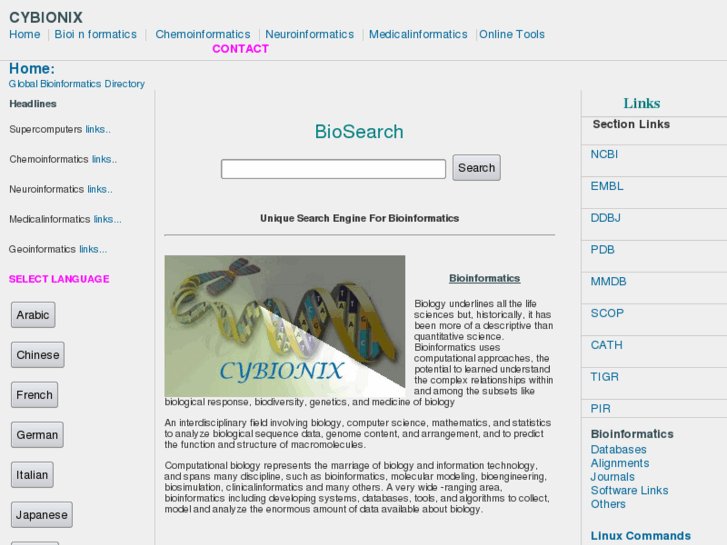This screenshot has width=727, height=545.
Task: Click the SELECT LANGUAGE label
Action: pos(59,279)
